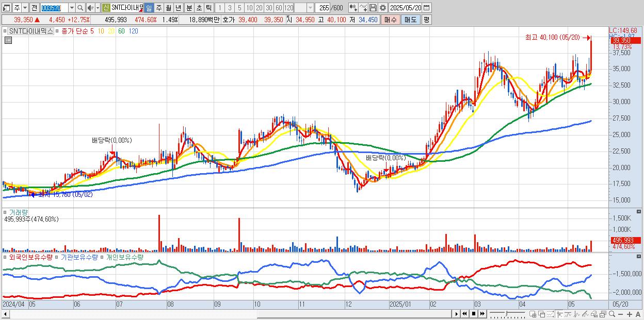Image resolution: width=644 pixels, height=320 pixels.
Task: Choose the 60 interval button
Action: [x=279, y=8]
